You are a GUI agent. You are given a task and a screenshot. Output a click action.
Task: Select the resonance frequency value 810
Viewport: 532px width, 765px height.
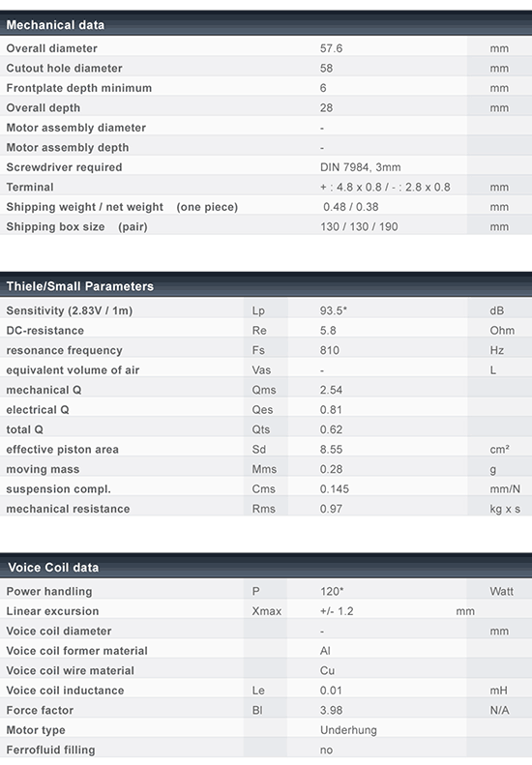tap(330, 350)
